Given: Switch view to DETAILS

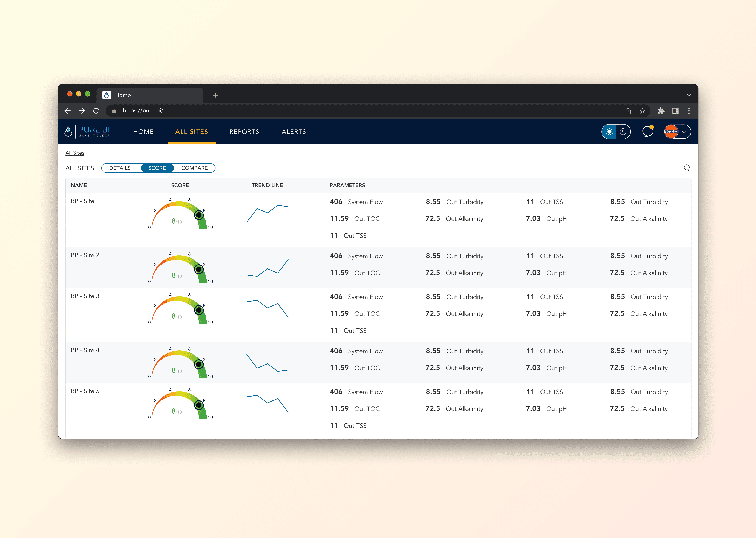Looking at the screenshot, I should point(120,168).
